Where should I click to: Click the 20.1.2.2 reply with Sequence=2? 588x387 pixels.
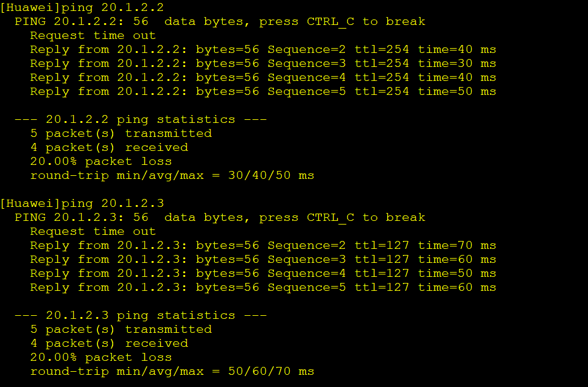(263, 49)
